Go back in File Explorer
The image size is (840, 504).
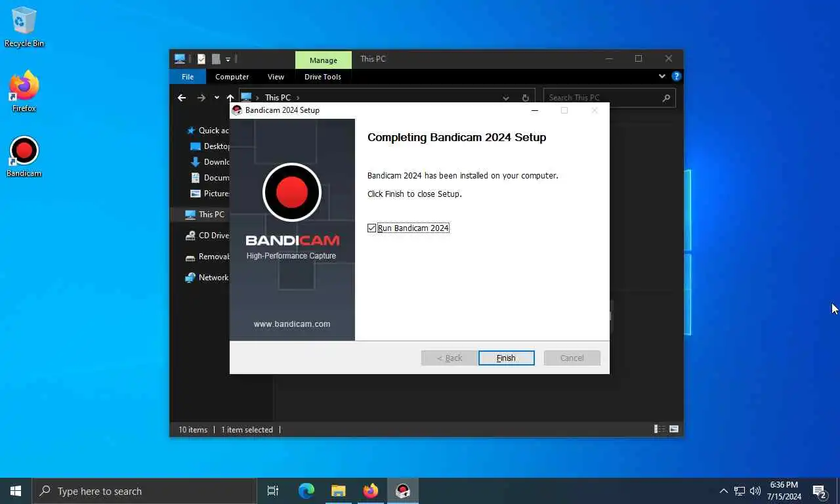point(182,98)
